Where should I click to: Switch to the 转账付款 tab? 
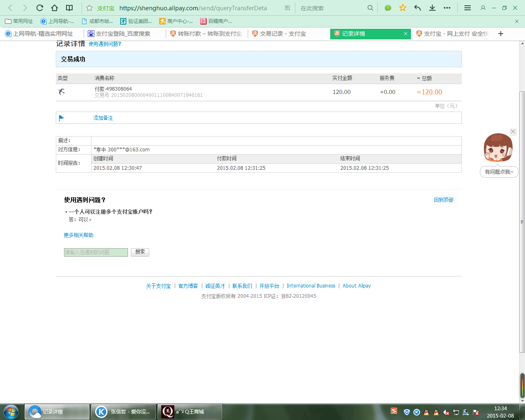pyautogui.click(x=207, y=34)
